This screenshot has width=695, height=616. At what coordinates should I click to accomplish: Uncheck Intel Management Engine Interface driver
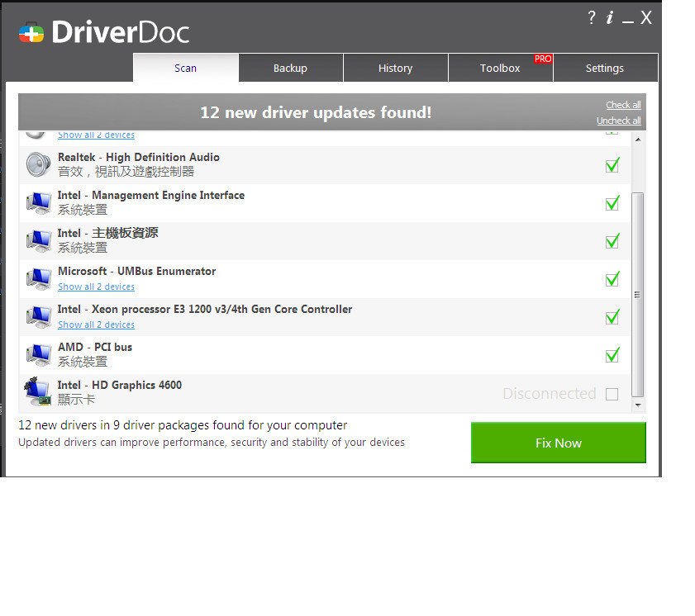(x=612, y=203)
